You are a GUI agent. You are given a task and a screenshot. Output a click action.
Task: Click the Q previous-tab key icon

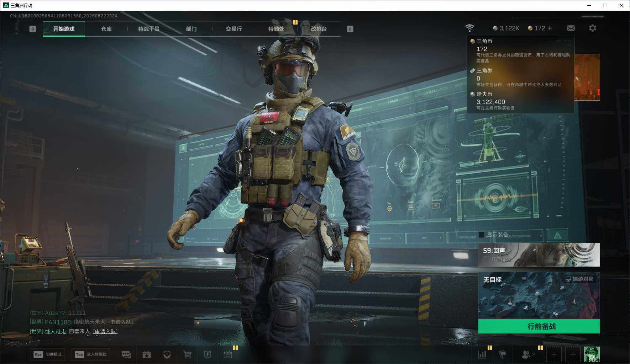[x=32, y=29]
